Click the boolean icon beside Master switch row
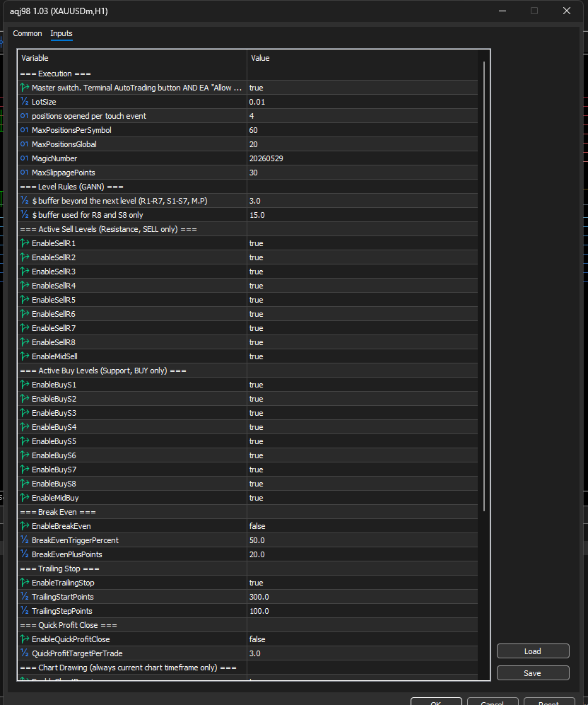The image size is (588, 705). pyautogui.click(x=24, y=87)
